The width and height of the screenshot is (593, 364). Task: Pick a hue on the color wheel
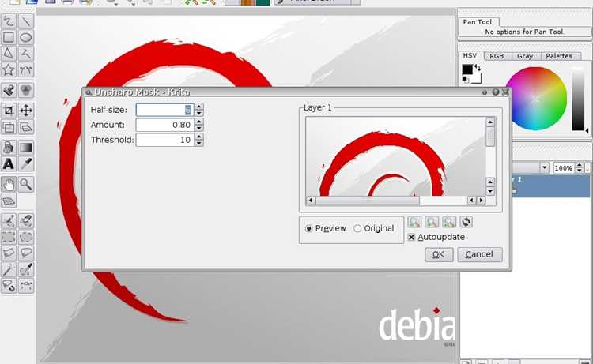[x=536, y=98]
